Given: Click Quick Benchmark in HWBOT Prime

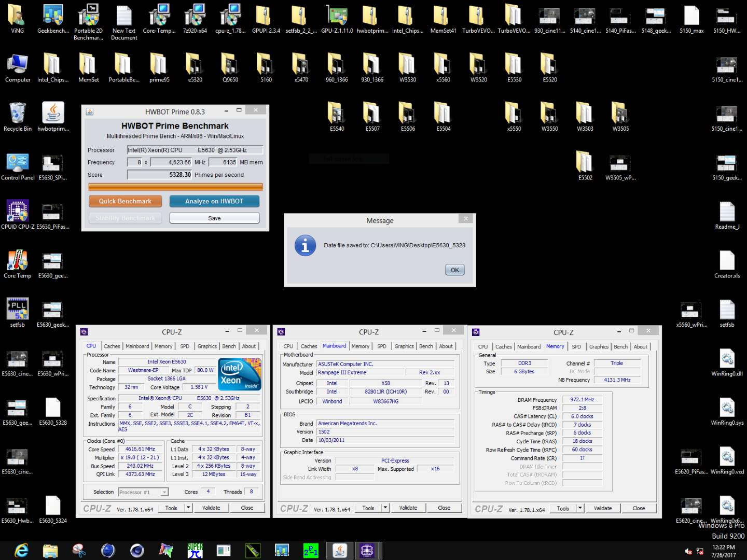Looking at the screenshot, I should coord(125,201).
